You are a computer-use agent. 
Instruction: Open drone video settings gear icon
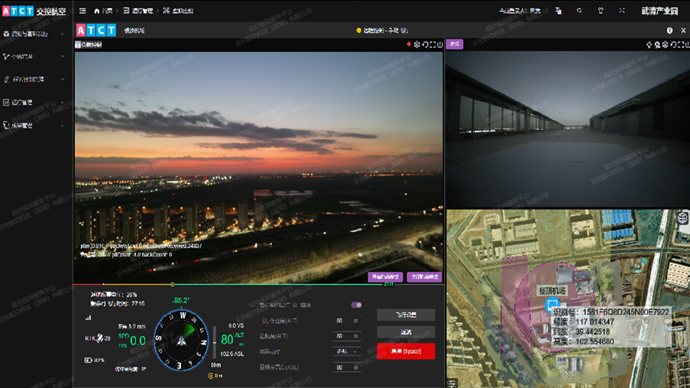pyautogui.click(x=417, y=44)
